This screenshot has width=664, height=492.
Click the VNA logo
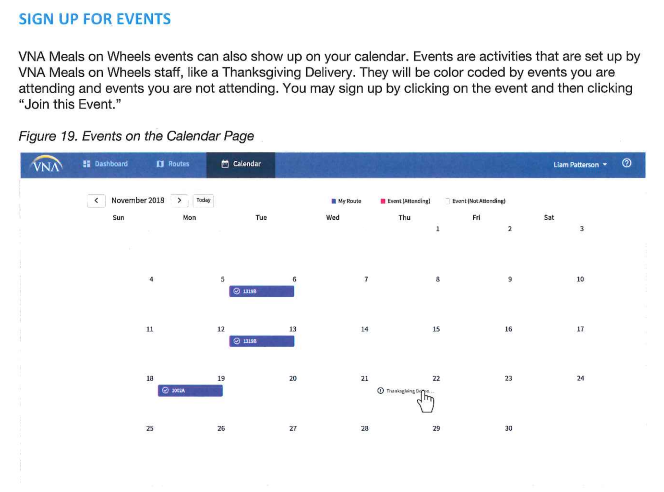(x=46, y=164)
